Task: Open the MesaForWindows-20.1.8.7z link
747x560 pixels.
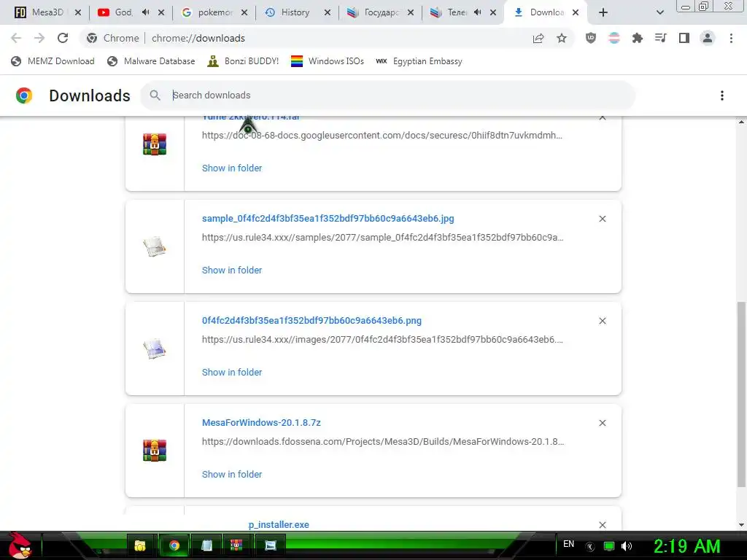Action: pyautogui.click(x=261, y=422)
